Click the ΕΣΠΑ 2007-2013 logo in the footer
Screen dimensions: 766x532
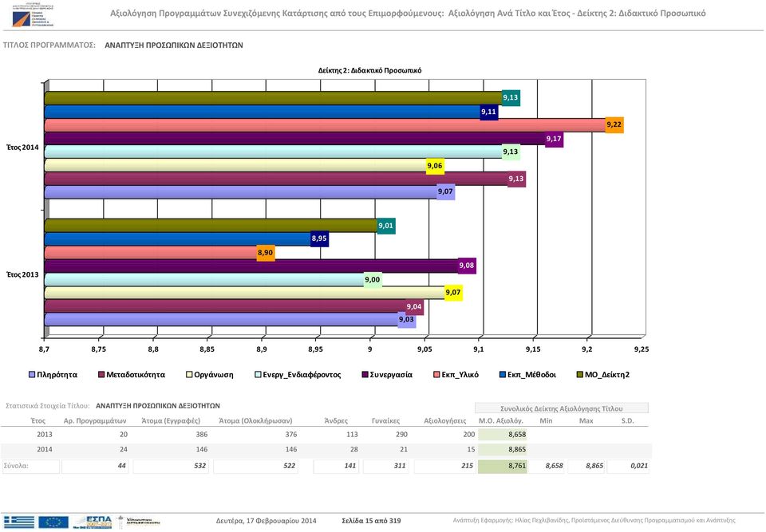pos(93,522)
